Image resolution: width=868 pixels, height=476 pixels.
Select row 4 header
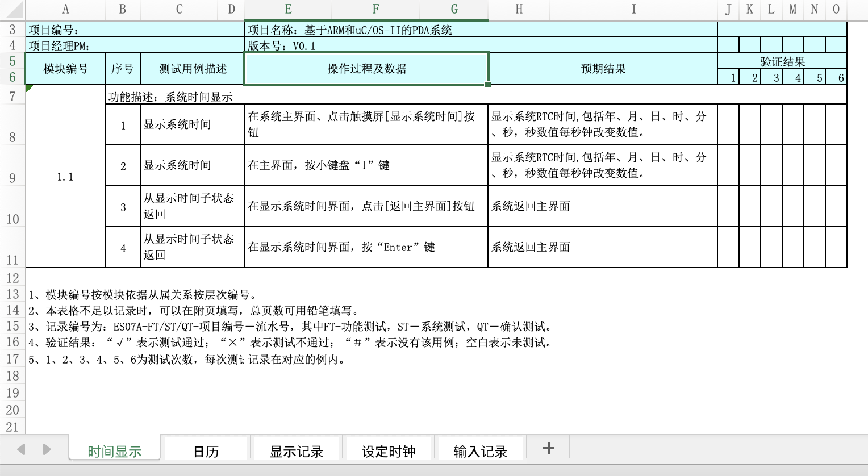pyautogui.click(x=12, y=45)
